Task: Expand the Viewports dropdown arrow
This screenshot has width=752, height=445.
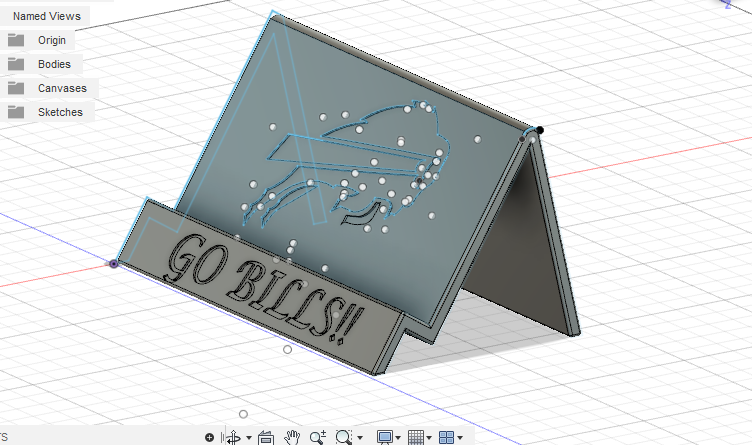Action: [x=460, y=437]
